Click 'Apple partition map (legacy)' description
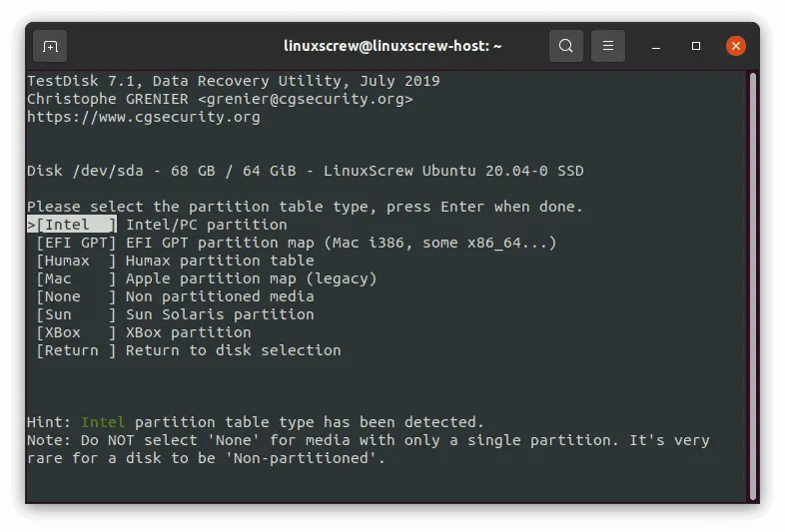Viewport: 785px width, 532px height. 251,278
